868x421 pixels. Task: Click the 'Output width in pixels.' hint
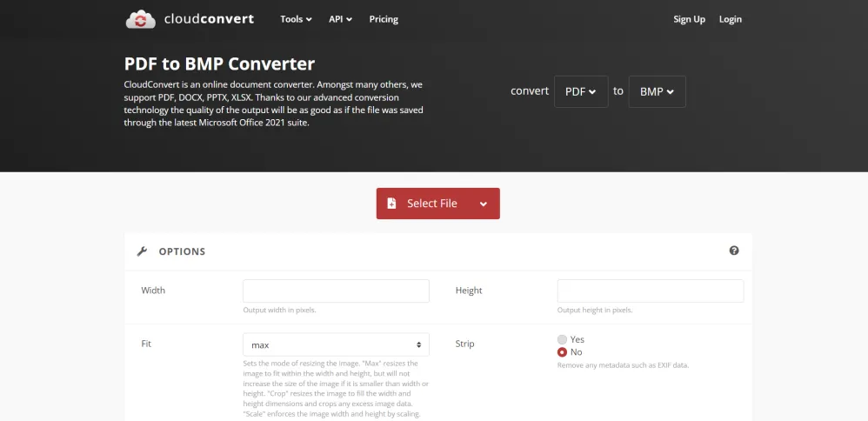(279, 311)
